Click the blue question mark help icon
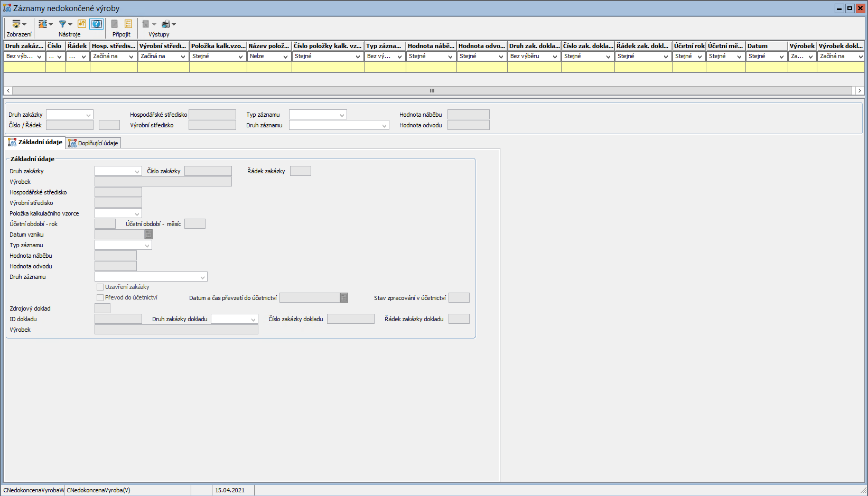 96,24
